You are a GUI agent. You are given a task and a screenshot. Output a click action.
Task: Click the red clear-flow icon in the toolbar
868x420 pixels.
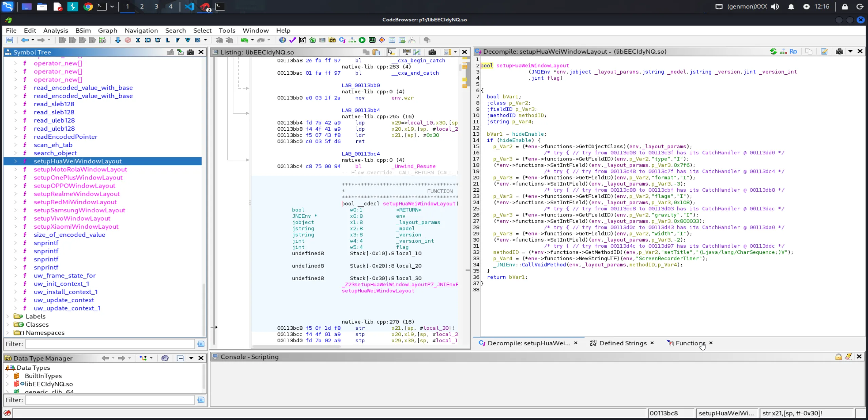click(x=128, y=40)
